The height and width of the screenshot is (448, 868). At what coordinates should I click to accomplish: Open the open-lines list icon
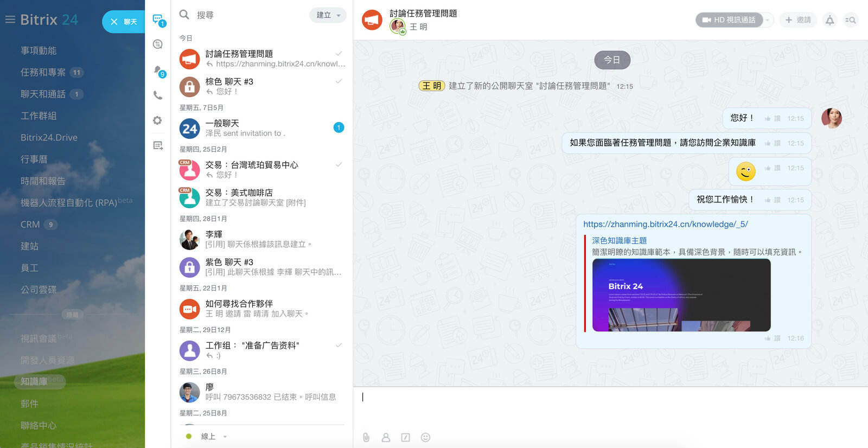pos(158,145)
